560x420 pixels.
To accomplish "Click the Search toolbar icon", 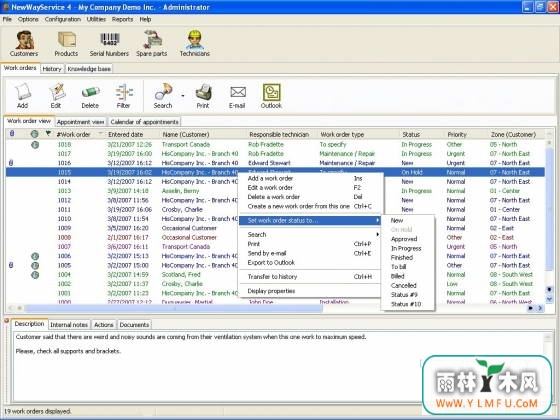I will (163, 95).
